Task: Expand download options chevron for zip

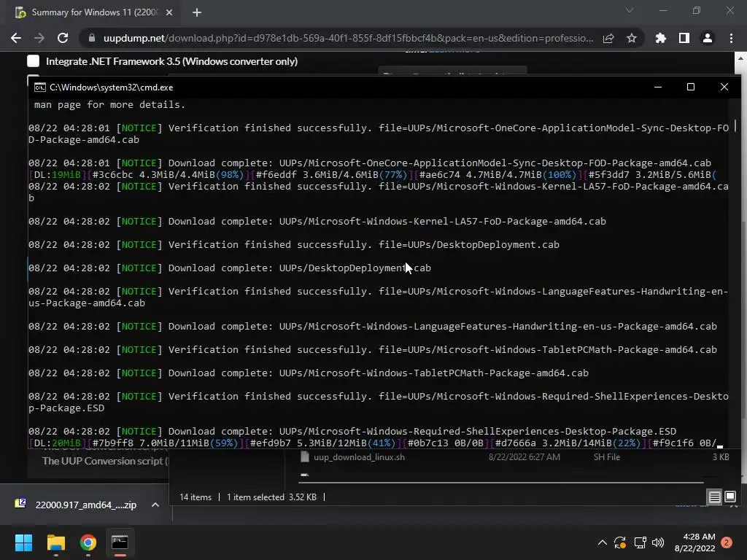Action: [x=155, y=505]
